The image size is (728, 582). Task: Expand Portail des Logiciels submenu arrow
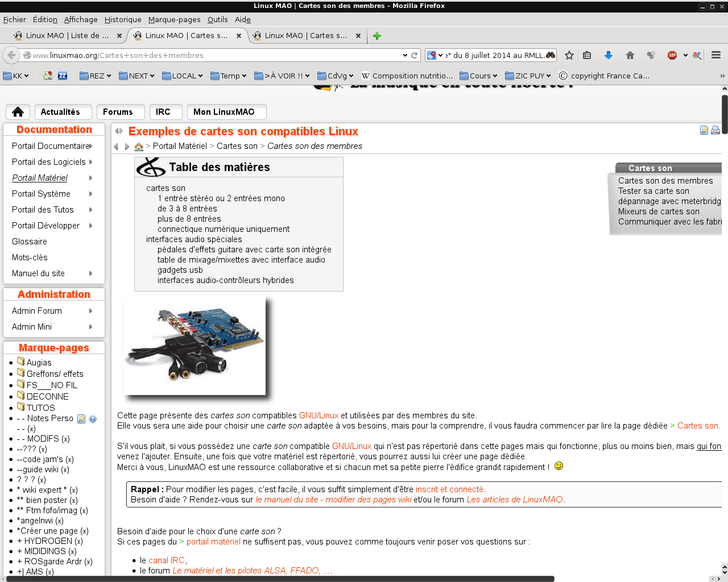[x=91, y=162]
